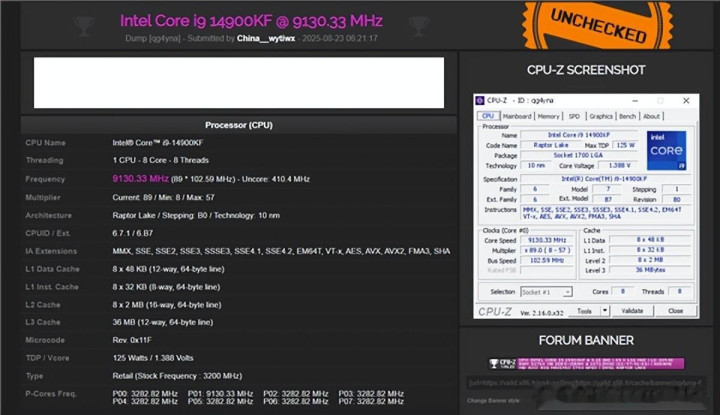720x415 pixels.
Task: Click 'P00: 3282.82 MHz' in P-Cores Freq.
Action: [x=145, y=394]
